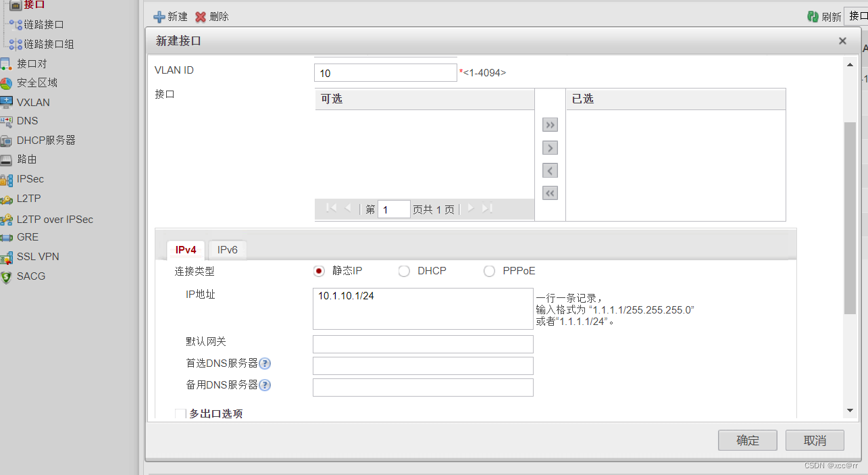Viewport: 868px width, 475px height.
Task: Switch to the IPv4 tab
Action: tap(186, 250)
